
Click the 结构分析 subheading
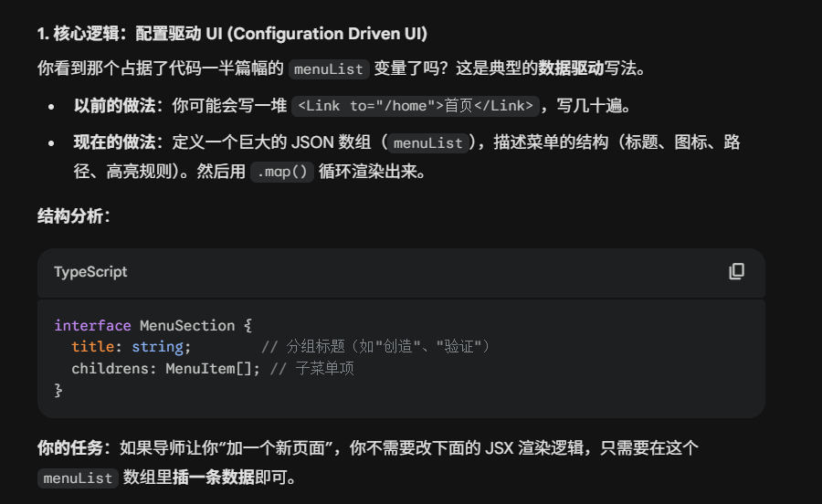tap(74, 215)
